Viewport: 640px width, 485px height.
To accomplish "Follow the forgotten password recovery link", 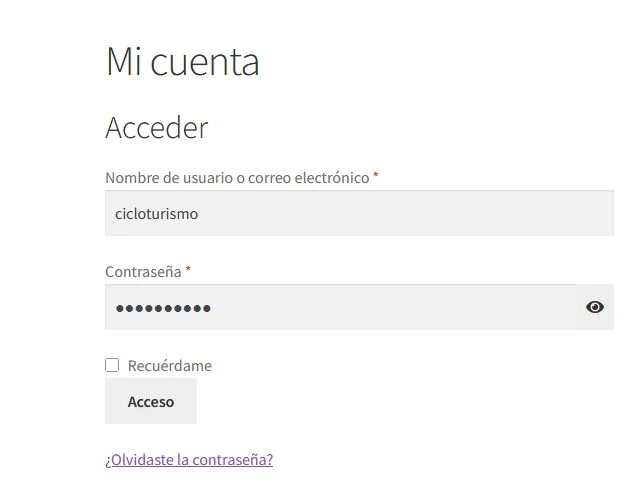I will (x=189, y=460).
